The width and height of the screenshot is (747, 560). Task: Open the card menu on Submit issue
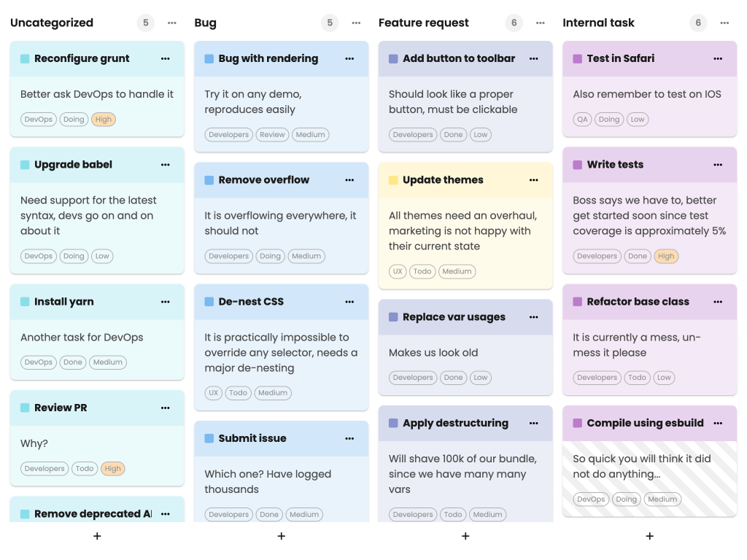click(x=349, y=438)
